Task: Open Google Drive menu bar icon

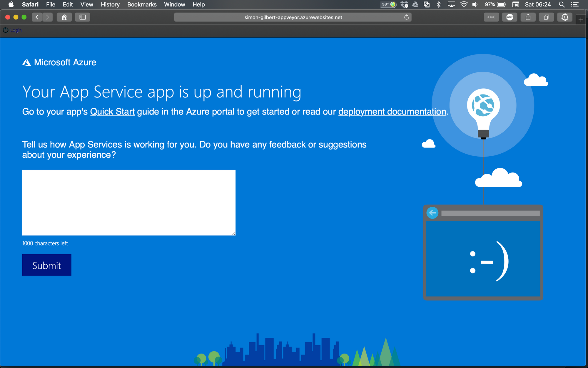Action: [x=415, y=4]
